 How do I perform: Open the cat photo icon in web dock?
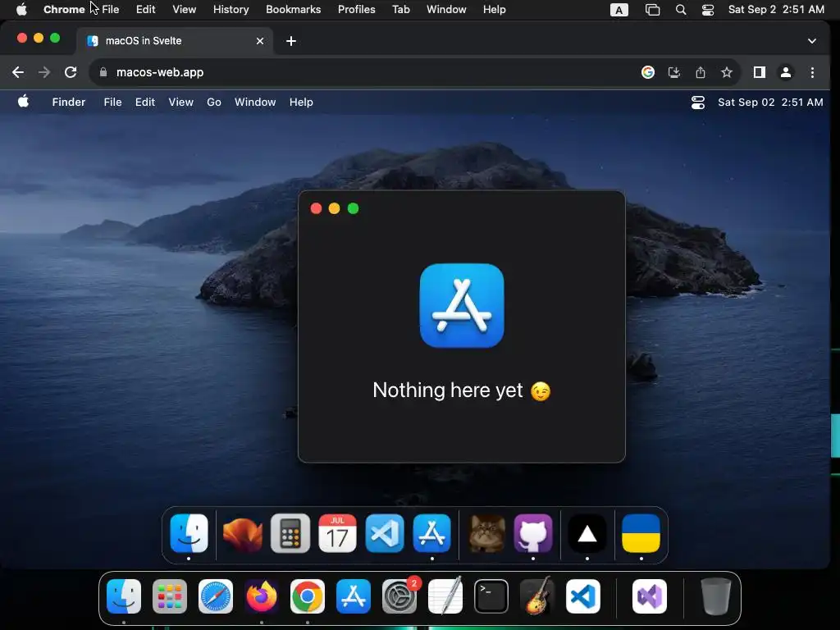coord(486,533)
